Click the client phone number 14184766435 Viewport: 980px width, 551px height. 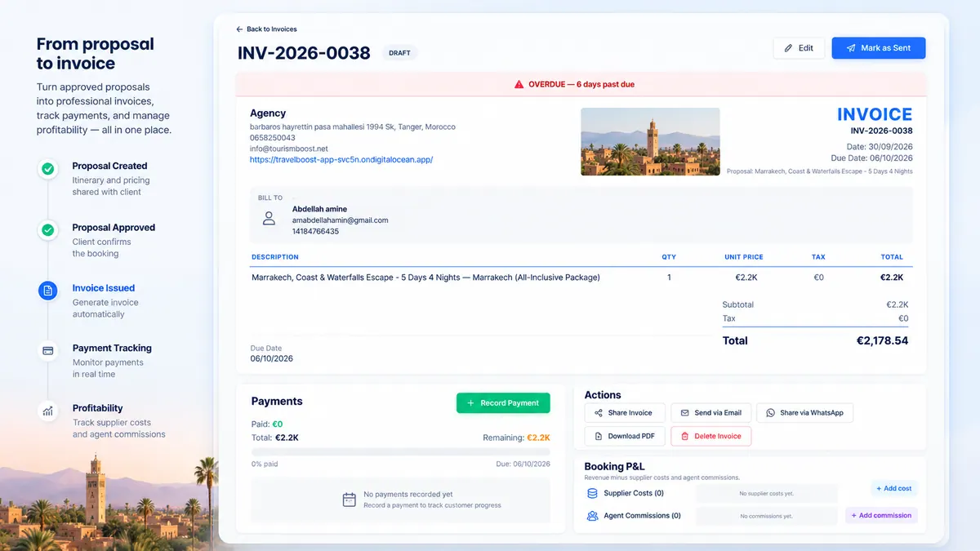tap(315, 231)
